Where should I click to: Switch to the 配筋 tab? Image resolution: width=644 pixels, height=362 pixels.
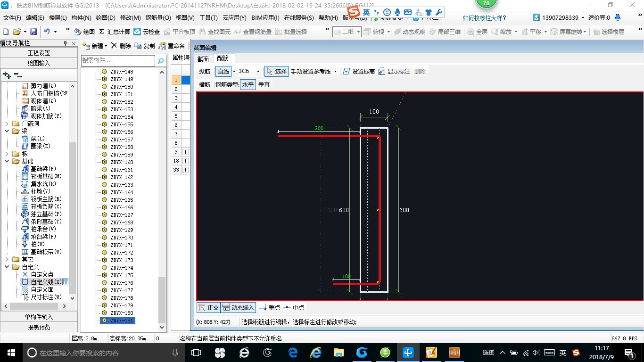223,58
